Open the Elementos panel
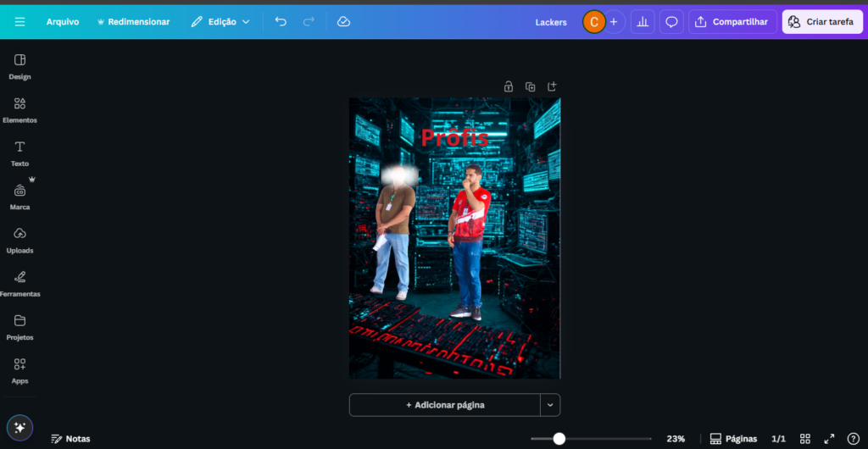Viewport: 868px width, 449px height. 19,110
